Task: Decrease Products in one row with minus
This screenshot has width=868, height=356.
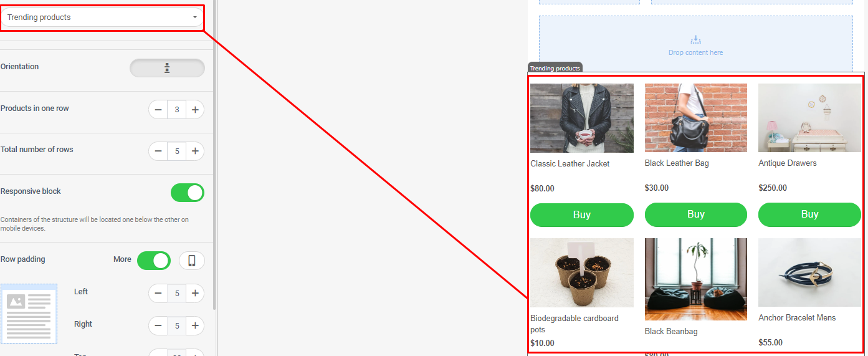Action: click(158, 110)
